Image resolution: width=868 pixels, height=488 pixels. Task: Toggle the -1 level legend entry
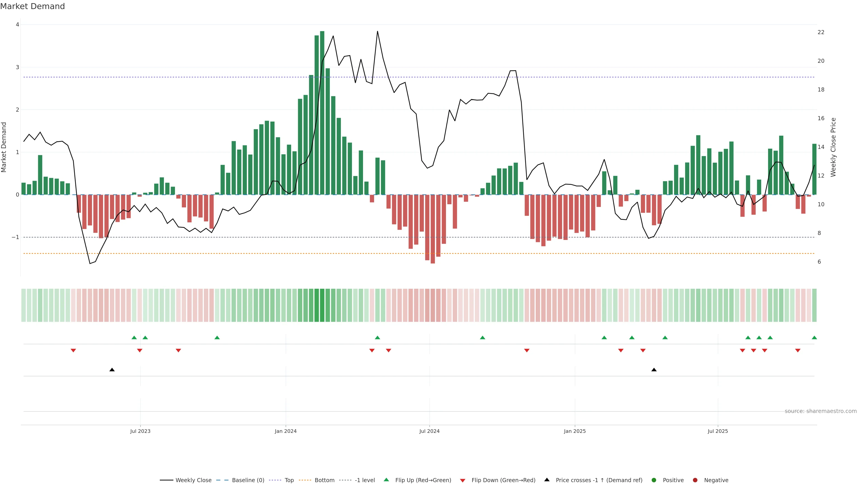(365, 480)
